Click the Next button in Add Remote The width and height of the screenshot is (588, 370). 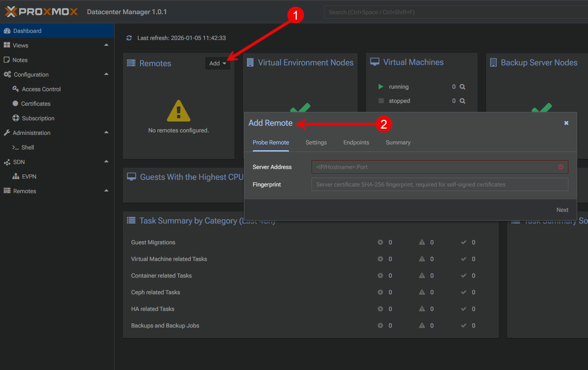[562, 210]
